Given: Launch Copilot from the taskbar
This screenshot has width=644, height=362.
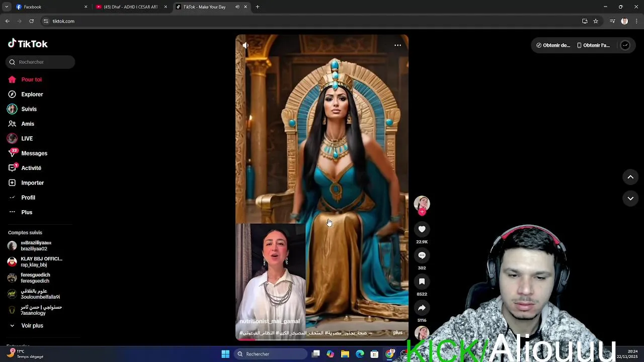Looking at the screenshot, I should (330, 354).
